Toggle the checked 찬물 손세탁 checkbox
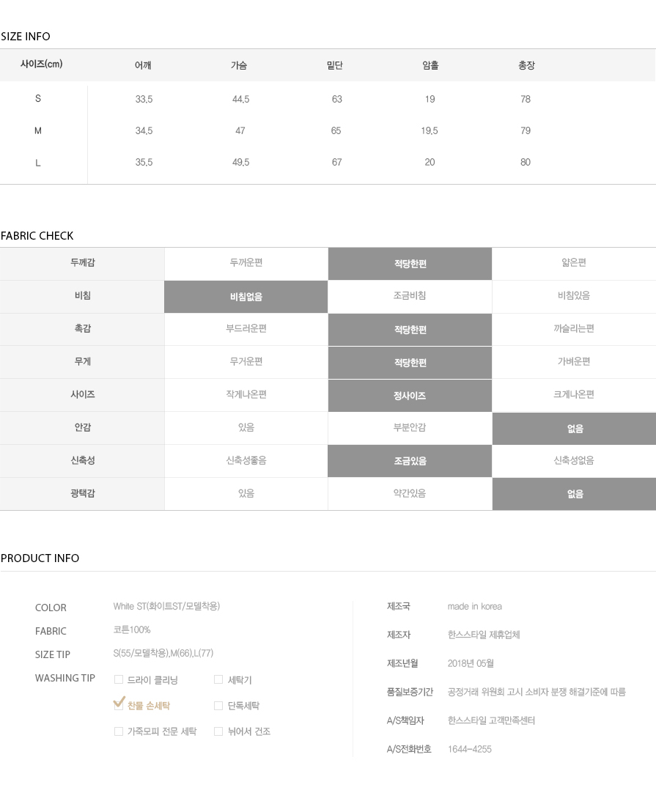656x812 pixels. click(119, 705)
